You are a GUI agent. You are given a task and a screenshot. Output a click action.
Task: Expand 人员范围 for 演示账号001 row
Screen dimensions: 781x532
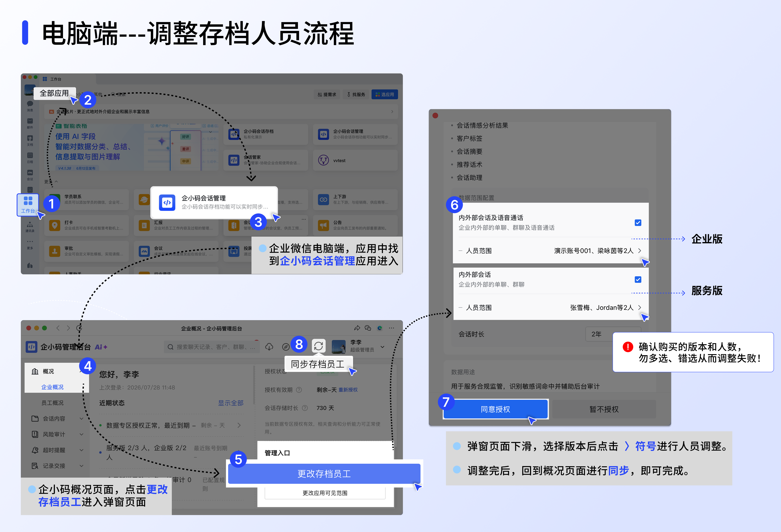coord(640,251)
